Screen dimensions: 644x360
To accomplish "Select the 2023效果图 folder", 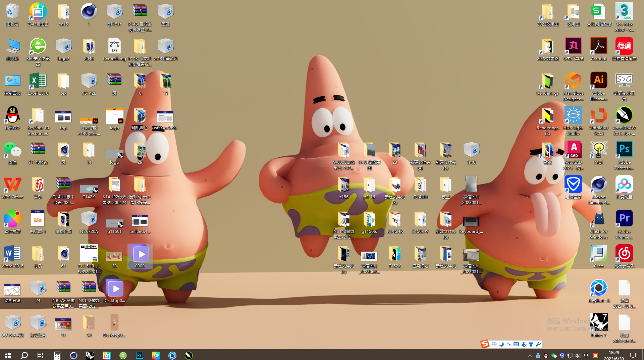I will tap(548, 15).
